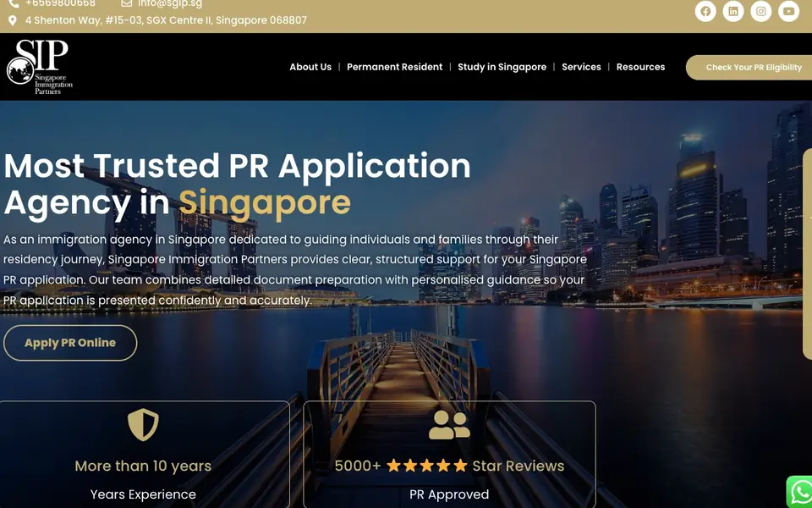Open the Facebook social icon

[x=705, y=11]
